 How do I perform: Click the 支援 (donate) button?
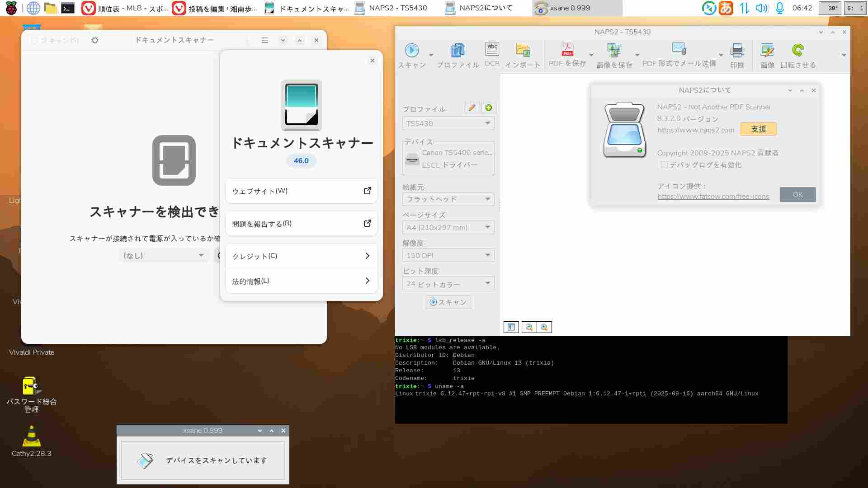(759, 129)
